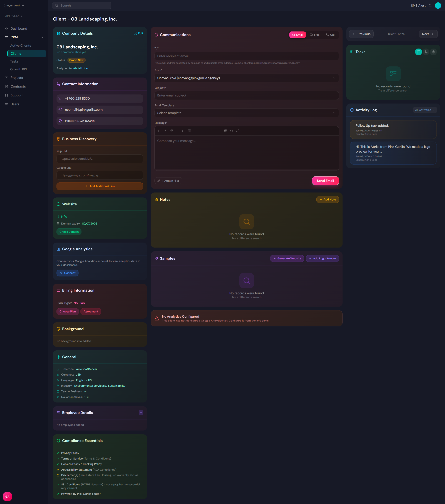
Task: Expand the All Activities filter dropdown
Action: point(425,110)
